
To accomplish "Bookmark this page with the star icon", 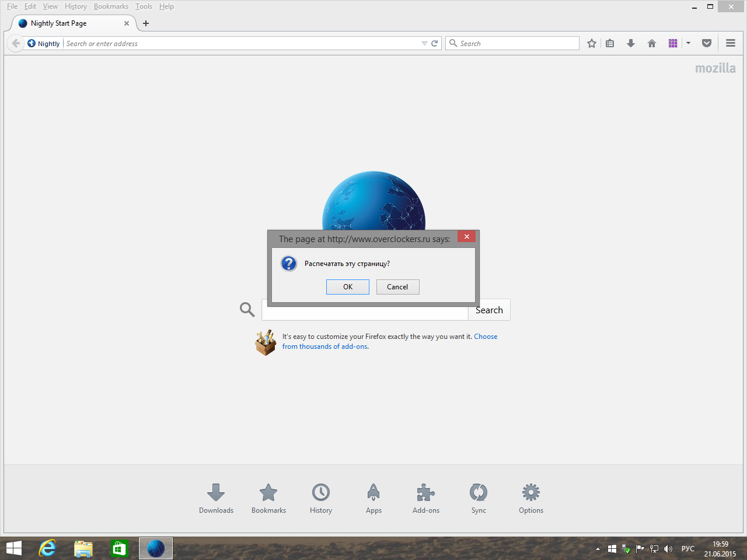I will coord(592,43).
